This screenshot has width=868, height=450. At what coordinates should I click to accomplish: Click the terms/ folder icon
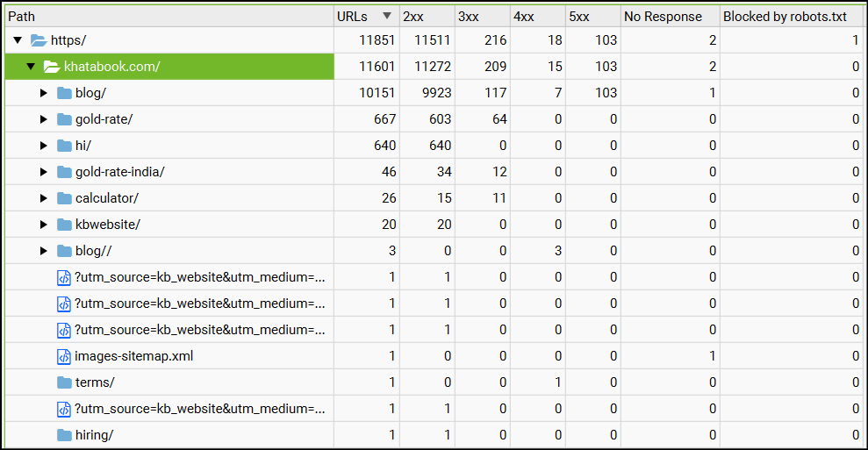pos(64,382)
